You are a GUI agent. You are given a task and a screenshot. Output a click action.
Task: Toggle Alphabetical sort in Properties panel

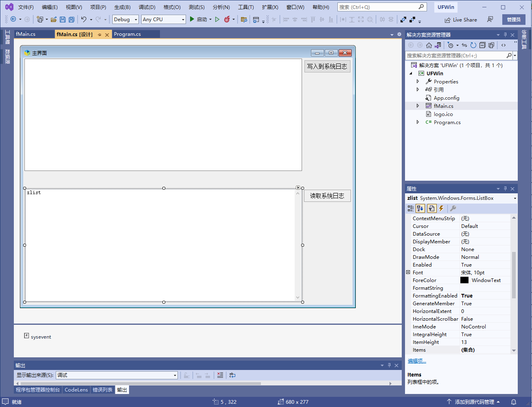pyautogui.click(x=420, y=208)
